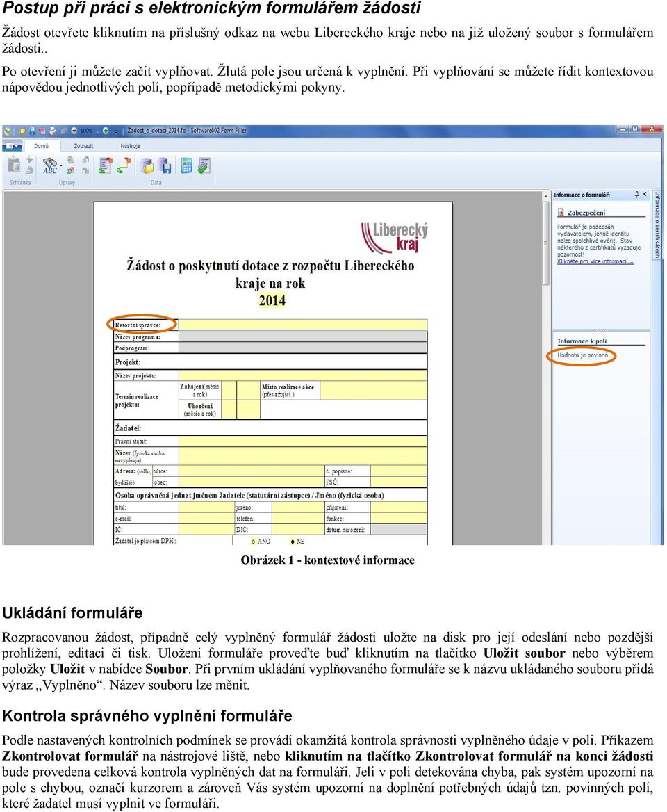Viewport: 667px width, 812px height.
Task: Click the Undo arrow in the Úpravy group
Action: (85, 159)
